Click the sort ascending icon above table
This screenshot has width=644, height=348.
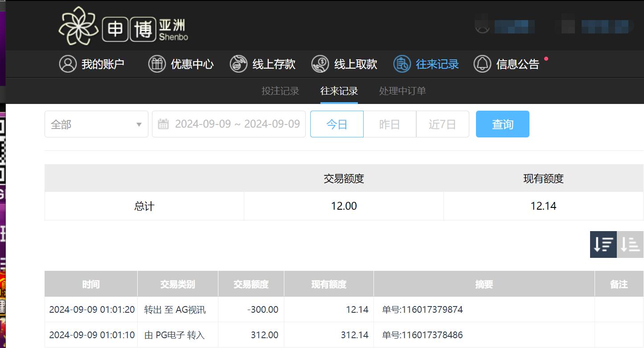(x=630, y=244)
